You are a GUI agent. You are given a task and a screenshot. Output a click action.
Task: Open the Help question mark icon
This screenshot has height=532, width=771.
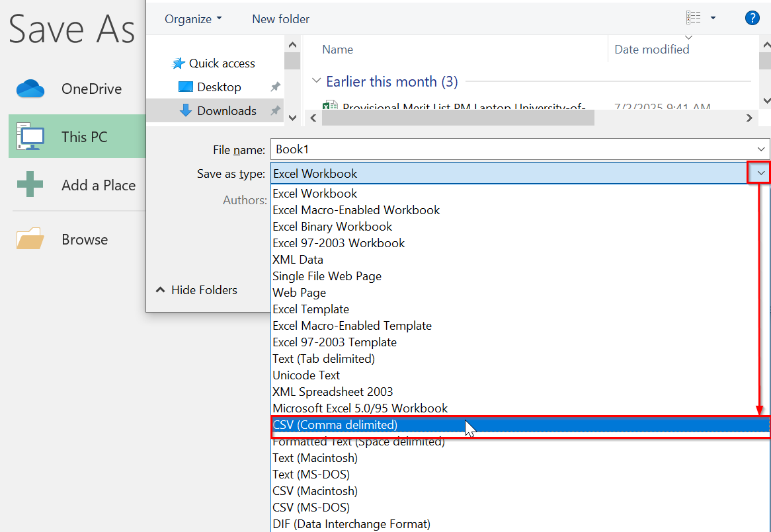(752, 19)
